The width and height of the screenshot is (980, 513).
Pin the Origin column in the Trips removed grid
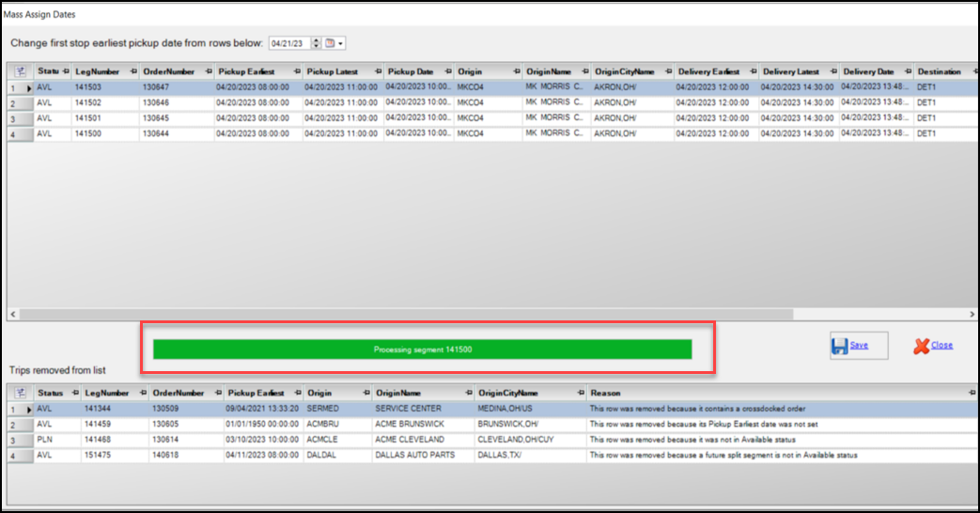[x=366, y=393]
